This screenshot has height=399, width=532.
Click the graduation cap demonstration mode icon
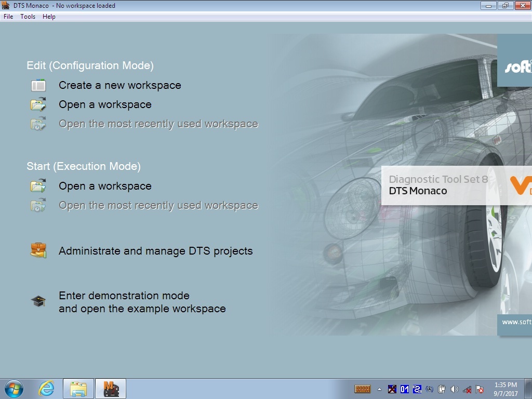pyautogui.click(x=38, y=301)
